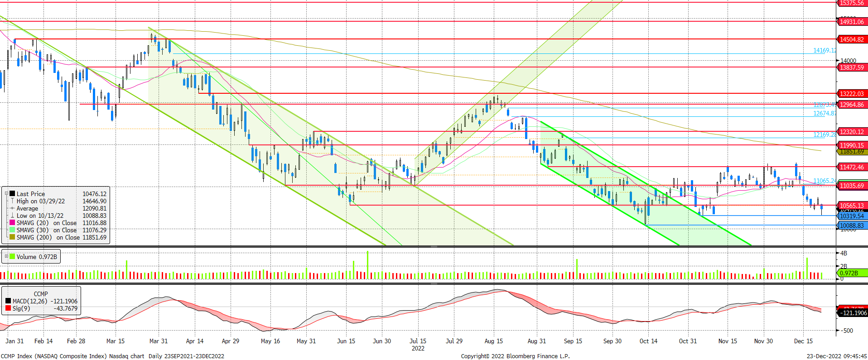Click the red 12320.12 price axis tag
The width and height of the screenshot is (868, 360).
pos(852,132)
